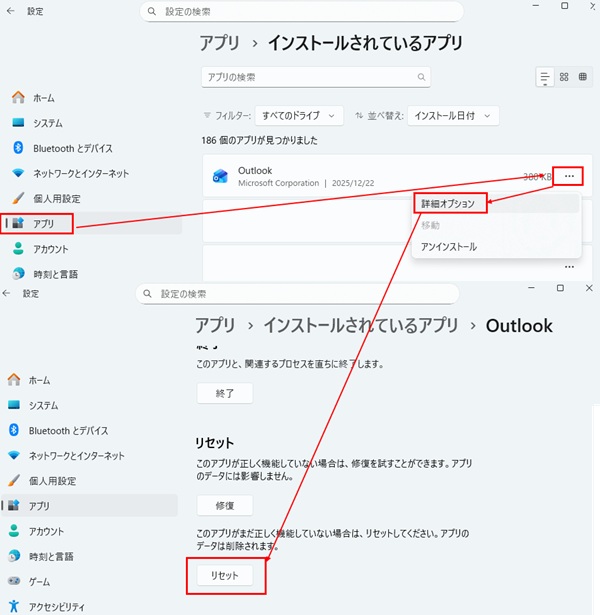Screen dimensions: 600x615
Task: Click the back arrow in the top Settings window
Action: (11, 11)
